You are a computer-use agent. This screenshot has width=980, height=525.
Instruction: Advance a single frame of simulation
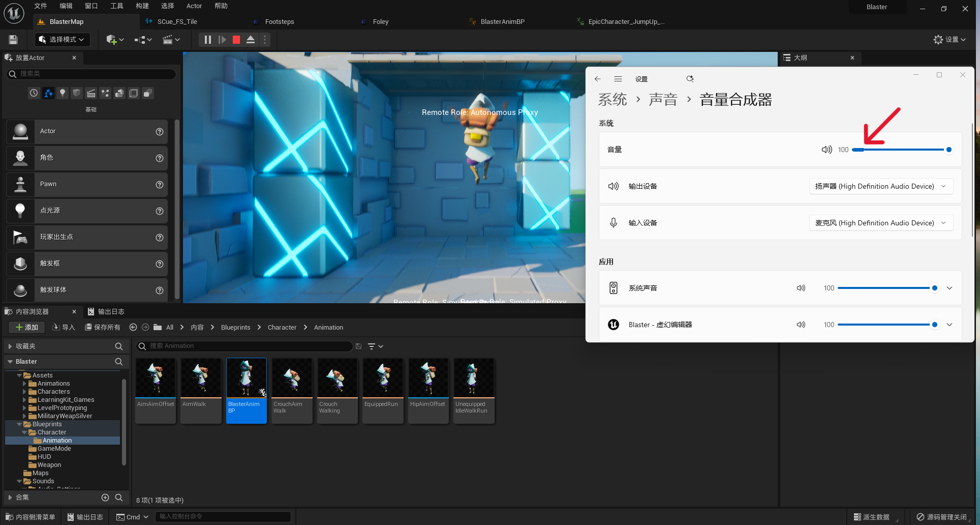(222, 40)
